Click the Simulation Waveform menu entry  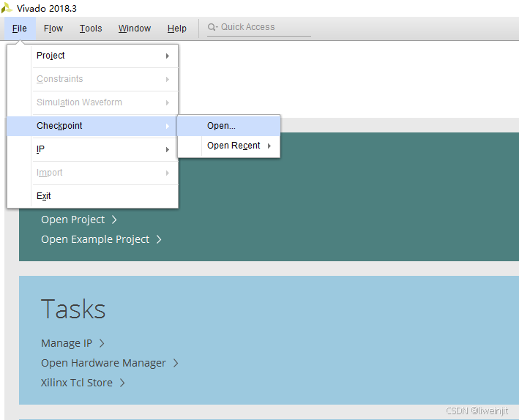point(93,102)
